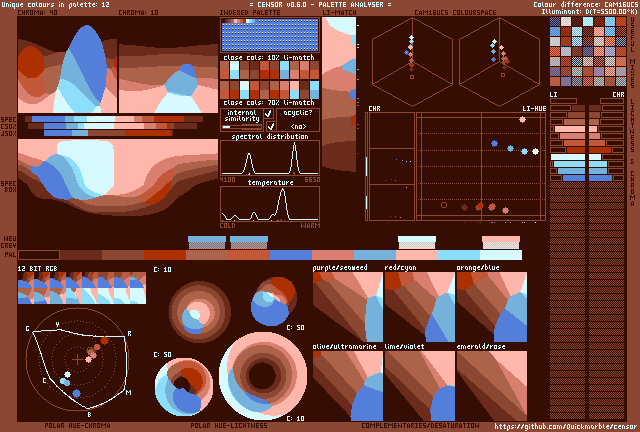Click the SPEC BOX spectral plot

tap(118, 177)
